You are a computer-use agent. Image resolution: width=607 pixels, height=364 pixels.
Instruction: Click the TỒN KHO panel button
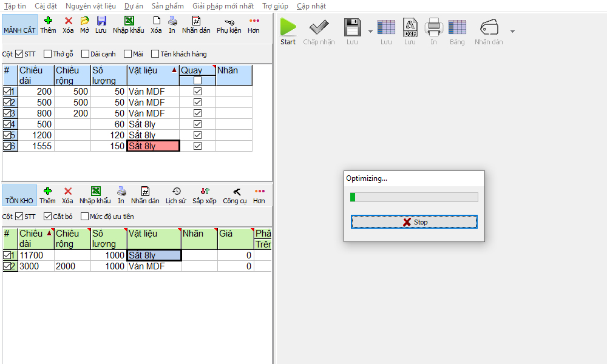click(19, 195)
